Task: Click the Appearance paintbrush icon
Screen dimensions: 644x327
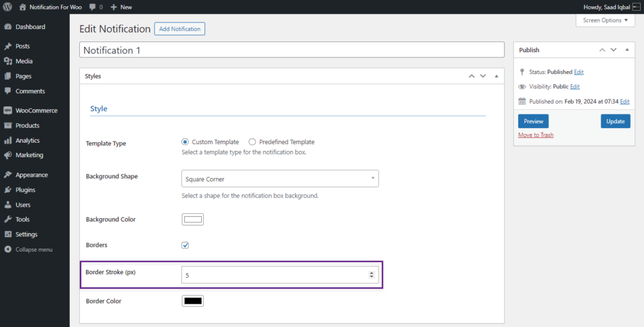Action: (8, 175)
